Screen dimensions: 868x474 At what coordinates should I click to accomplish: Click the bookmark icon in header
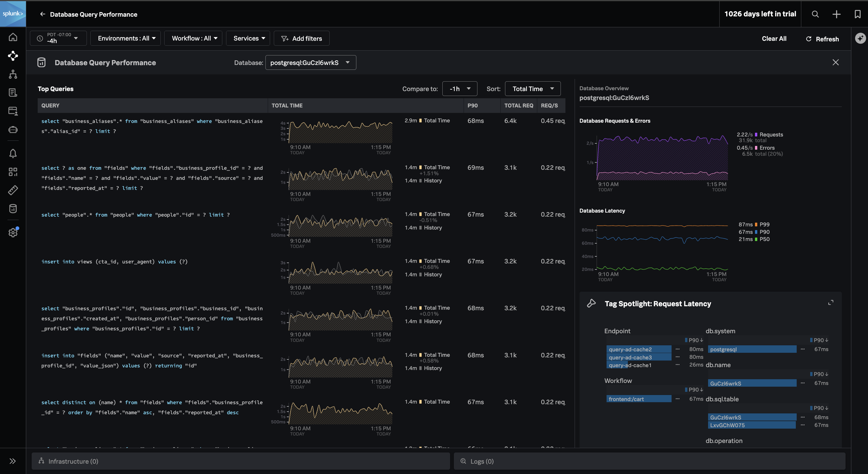[858, 14]
